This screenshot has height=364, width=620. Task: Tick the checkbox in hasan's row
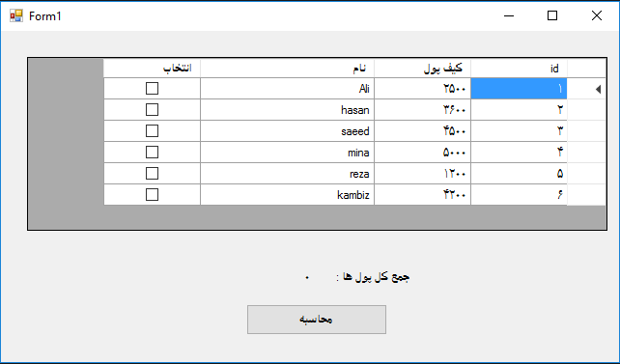click(x=152, y=109)
